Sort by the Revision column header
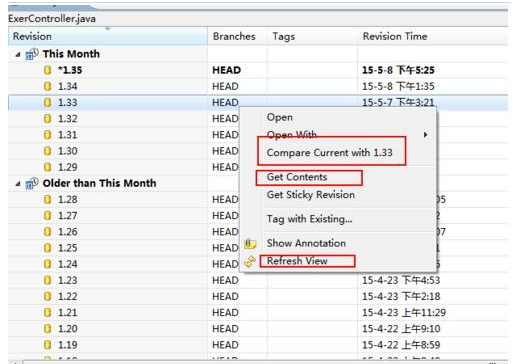Image resolution: width=513 pixels, height=364 pixels. [x=108, y=36]
